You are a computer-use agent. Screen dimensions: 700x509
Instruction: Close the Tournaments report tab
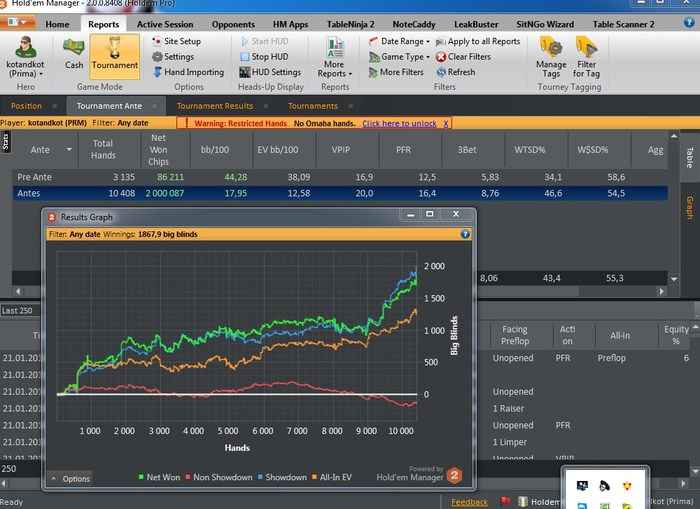pos(350,106)
